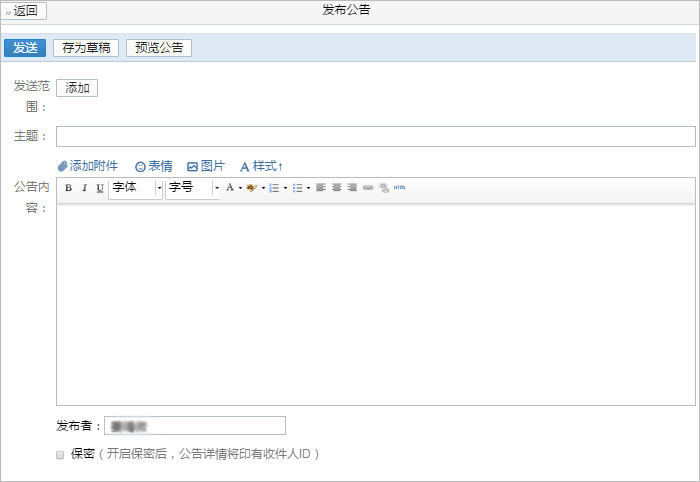Toggle bold formatting in editor toolbar
Viewport: 700px width, 482px height.
pos(69,188)
